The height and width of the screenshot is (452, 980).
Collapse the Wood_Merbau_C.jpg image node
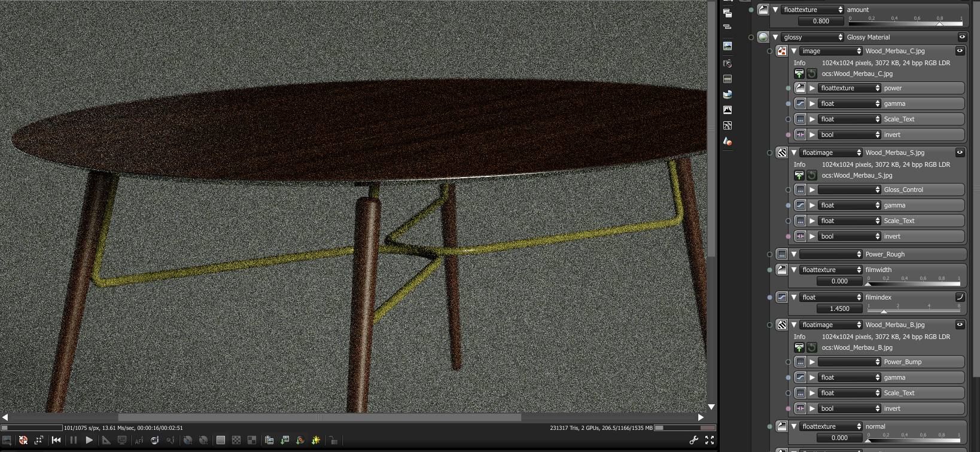tap(794, 51)
